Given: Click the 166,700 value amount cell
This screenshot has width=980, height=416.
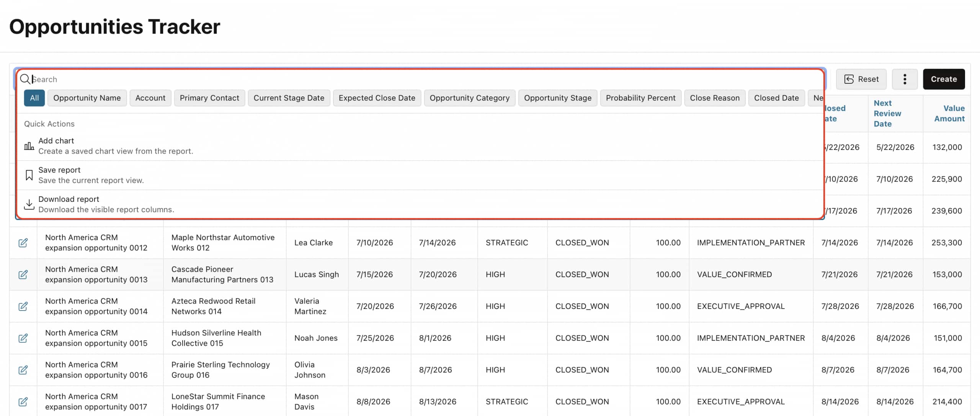Looking at the screenshot, I should [947, 306].
